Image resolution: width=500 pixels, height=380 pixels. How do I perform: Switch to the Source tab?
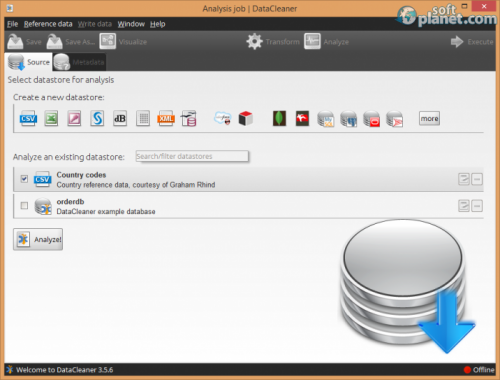(x=29, y=62)
